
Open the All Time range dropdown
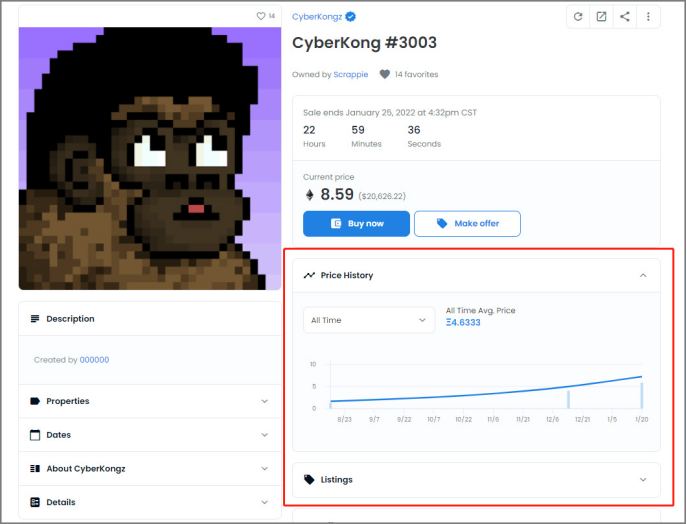(368, 320)
